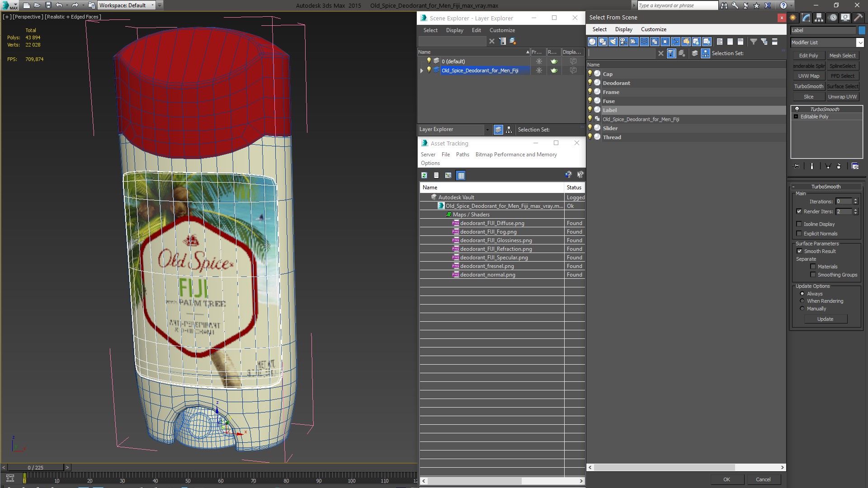Click the Update button in TurboSmooth
Screen dimensions: 868x488
click(x=826, y=319)
